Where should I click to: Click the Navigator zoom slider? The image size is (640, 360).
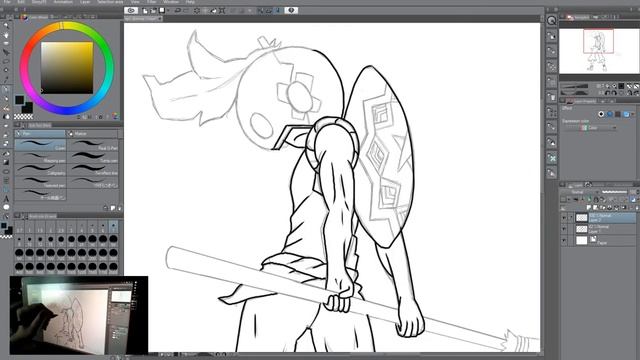575,86
